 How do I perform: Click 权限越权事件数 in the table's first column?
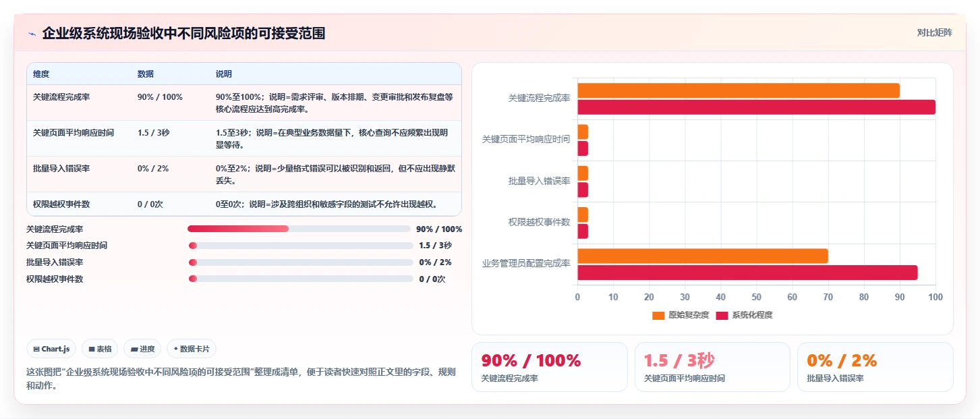point(61,204)
